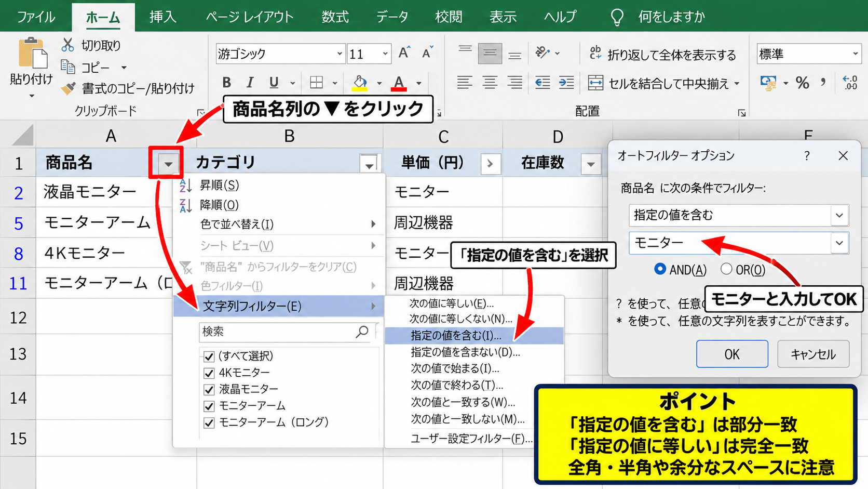Select the AND(A) radio button

(660, 269)
